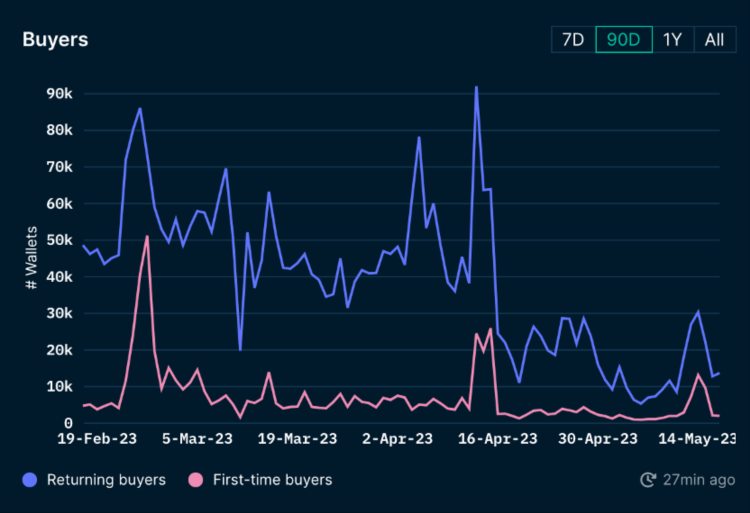This screenshot has width=750, height=513.
Task: Click the 2-Apr-23 x-axis date label
Action: click(397, 439)
